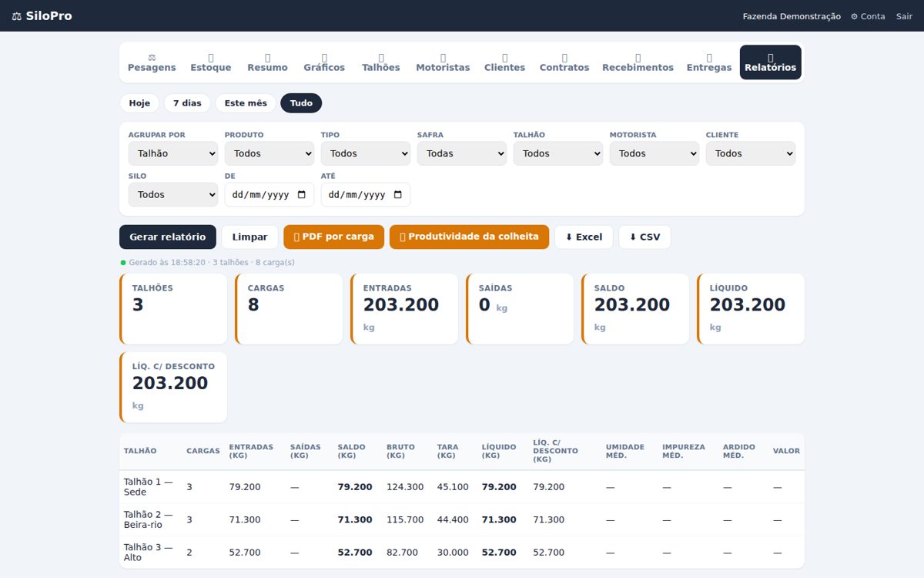
Task: Open the Silo filter dropdown
Action: click(x=173, y=195)
